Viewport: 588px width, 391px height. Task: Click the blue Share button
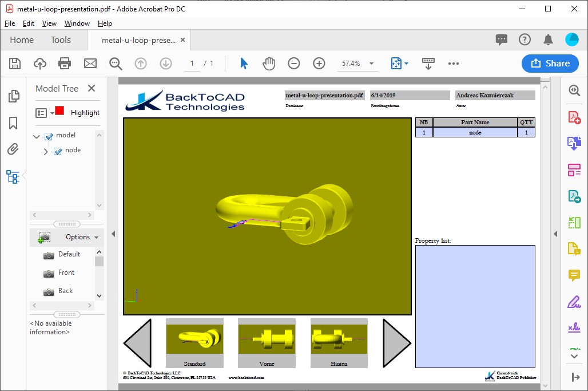[550, 64]
